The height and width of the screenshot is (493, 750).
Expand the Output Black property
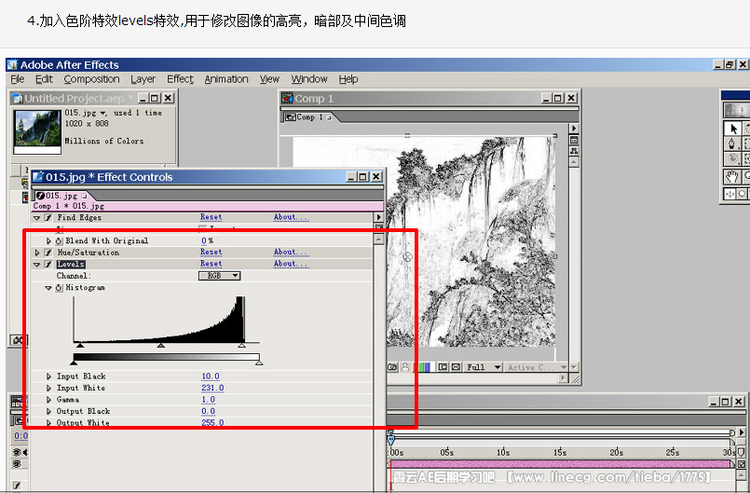pos(48,411)
